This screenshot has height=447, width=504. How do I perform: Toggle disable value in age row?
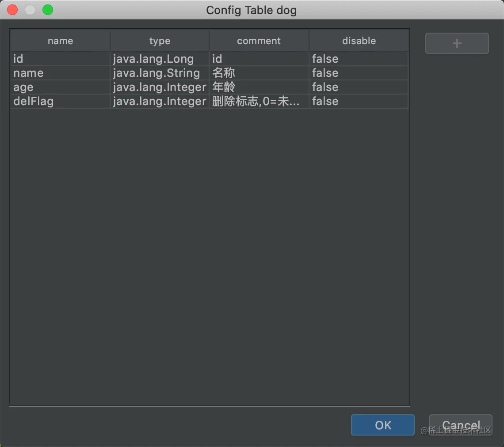[359, 87]
